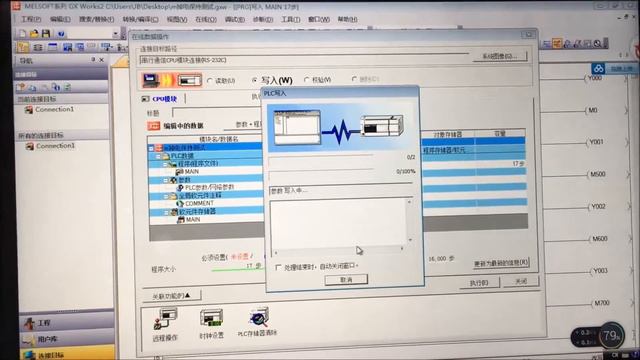Click the Connection1 icon under 所有的连接目标
Screen dimensions: 640x360
pos(29,146)
